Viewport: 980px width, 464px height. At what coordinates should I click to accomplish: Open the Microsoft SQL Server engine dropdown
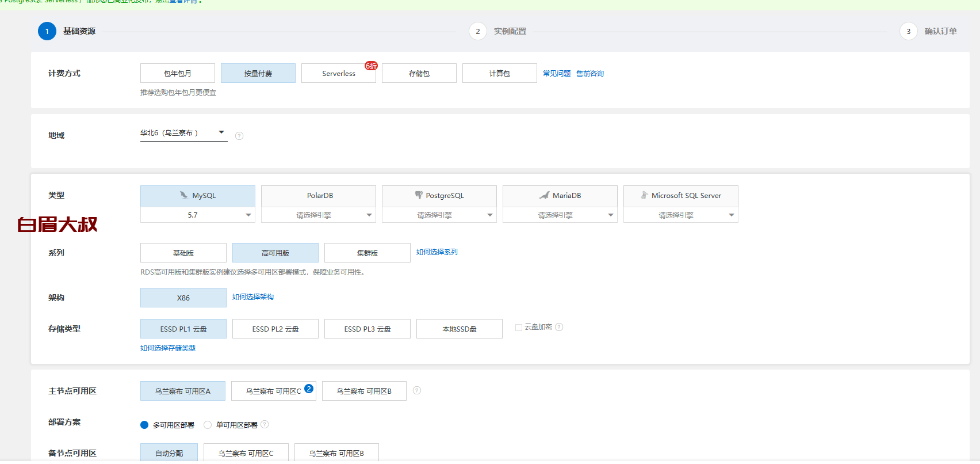tap(681, 215)
